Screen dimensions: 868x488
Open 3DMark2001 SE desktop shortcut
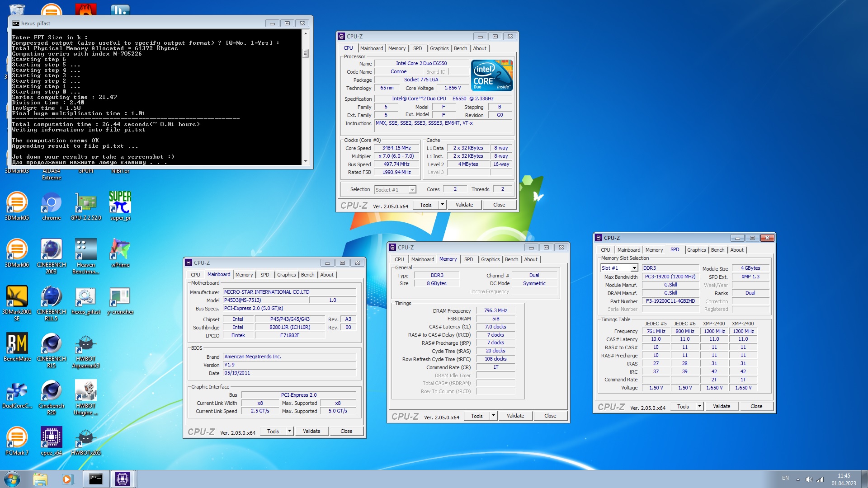(x=17, y=303)
